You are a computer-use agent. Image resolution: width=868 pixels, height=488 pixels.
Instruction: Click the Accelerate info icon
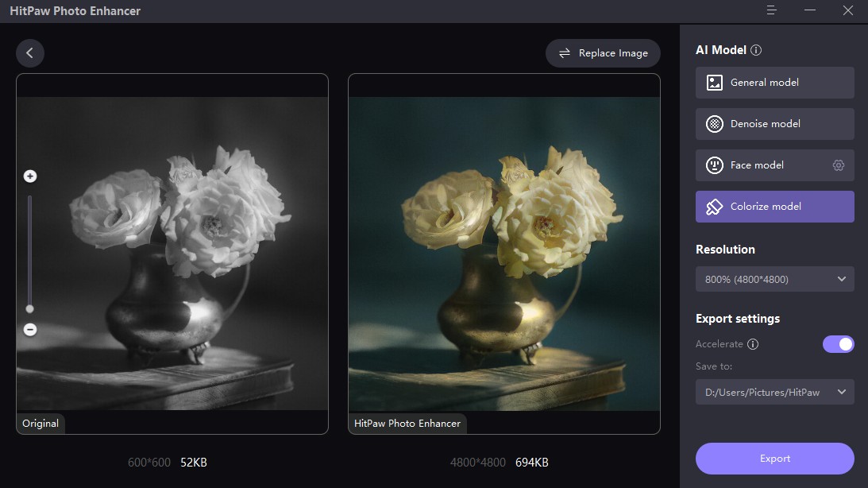click(752, 344)
